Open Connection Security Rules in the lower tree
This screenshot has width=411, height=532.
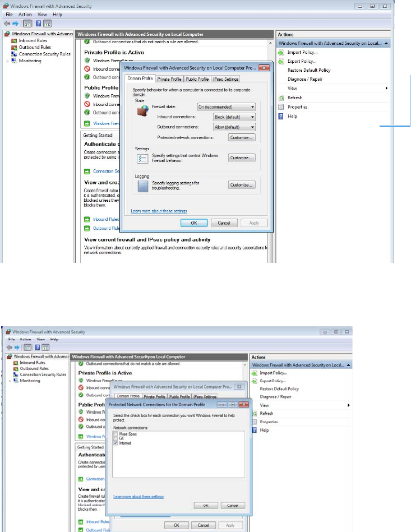pos(43,374)
